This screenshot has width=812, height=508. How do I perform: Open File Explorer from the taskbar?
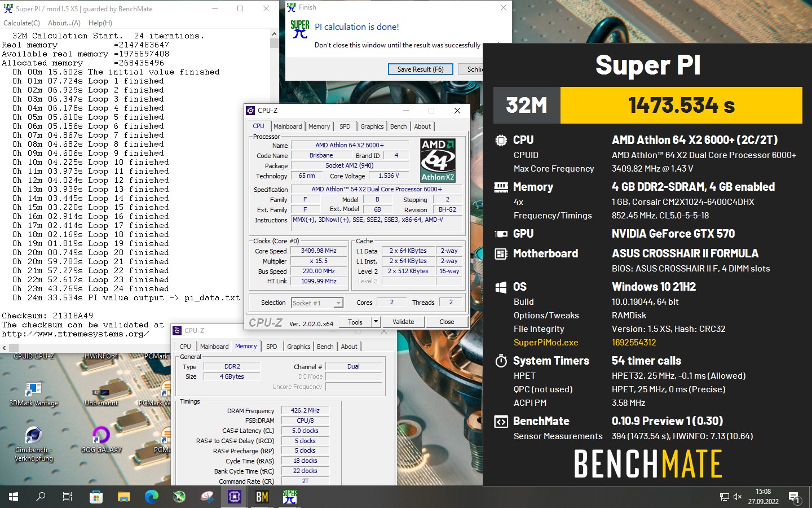point(123,497)
